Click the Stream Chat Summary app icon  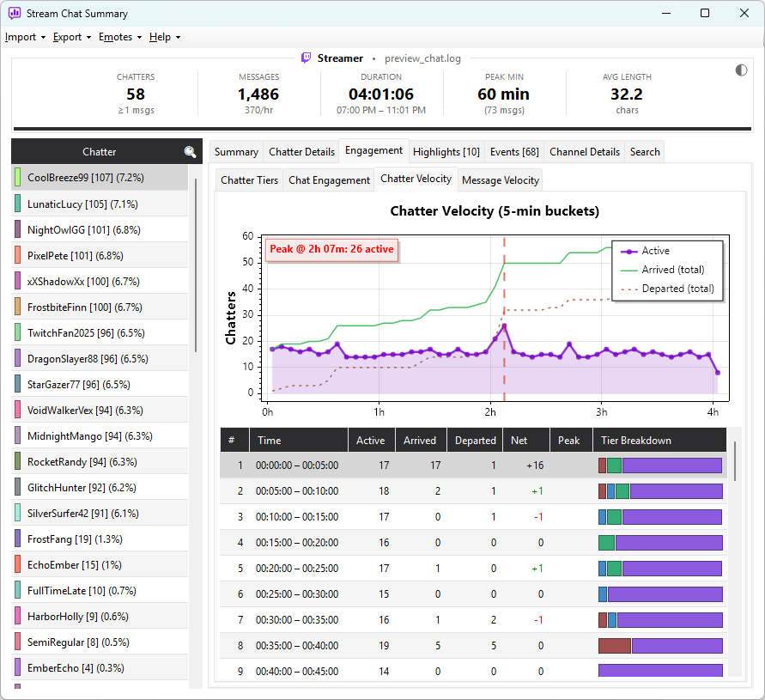pyautogui.click(x=15, y=13)
